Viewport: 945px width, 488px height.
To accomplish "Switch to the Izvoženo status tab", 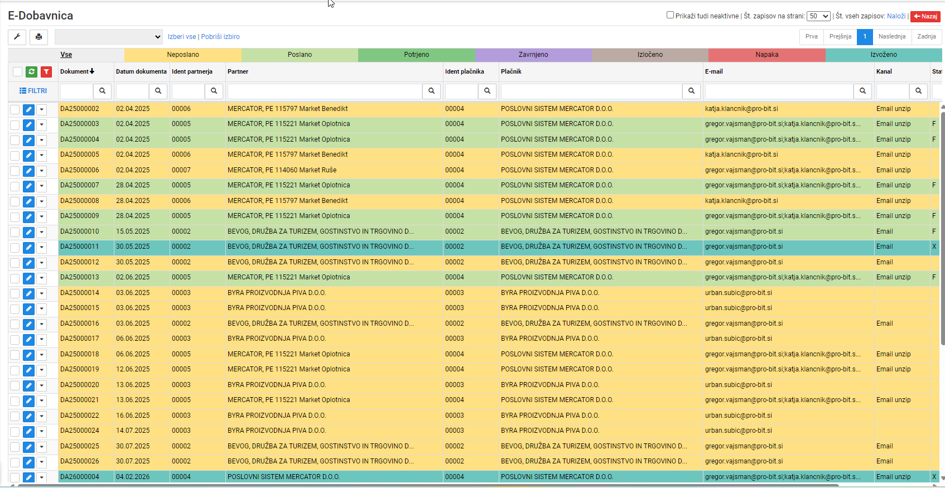I will tap(884, 55).
